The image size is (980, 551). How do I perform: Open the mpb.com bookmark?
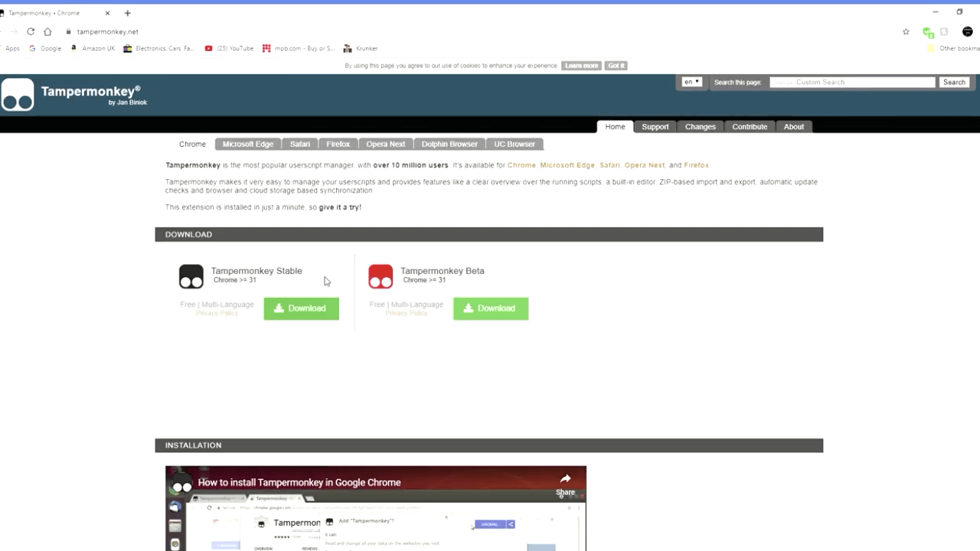pyautogui.click(x=299, y=48)
